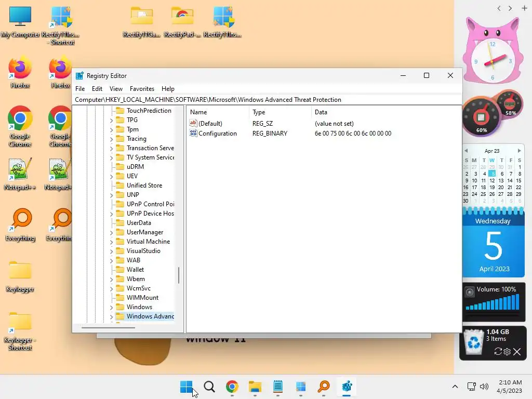Click the (Default) string value icon

click(x=193, y=123)
